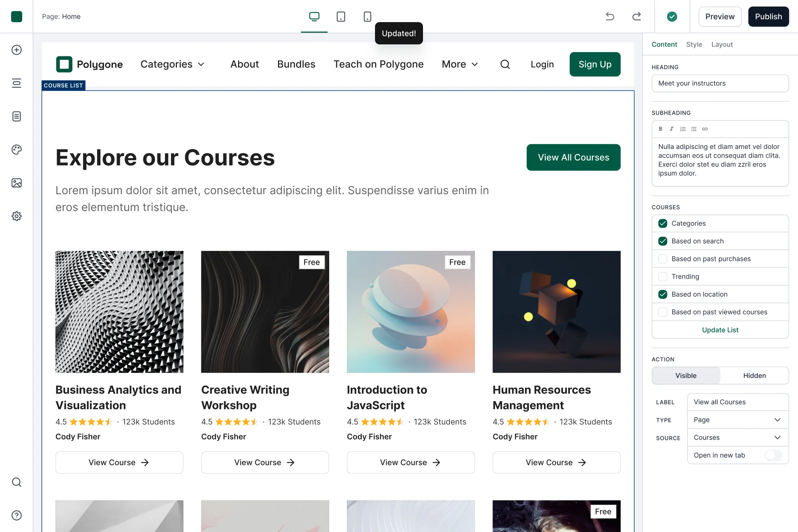Click View All Courses button
The image size is (798, 532).
tap(573, 157)
